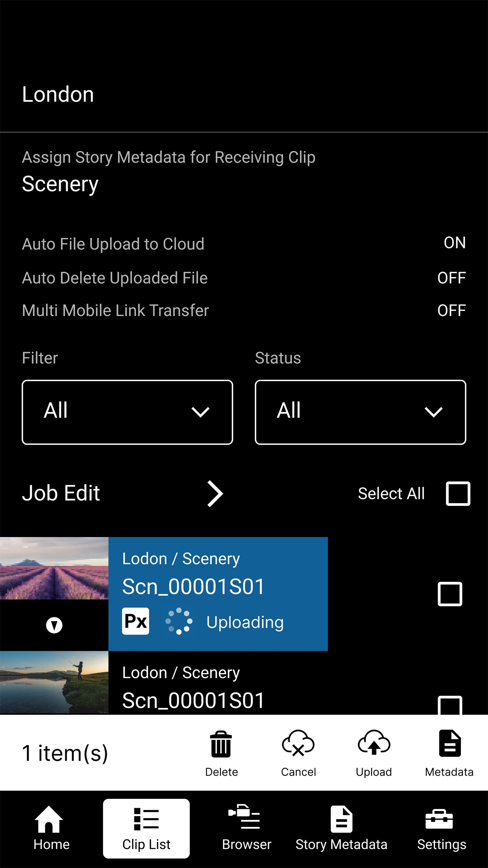
Task: Open Metadata document icon in action bar
Action: [x=449, y=743]
